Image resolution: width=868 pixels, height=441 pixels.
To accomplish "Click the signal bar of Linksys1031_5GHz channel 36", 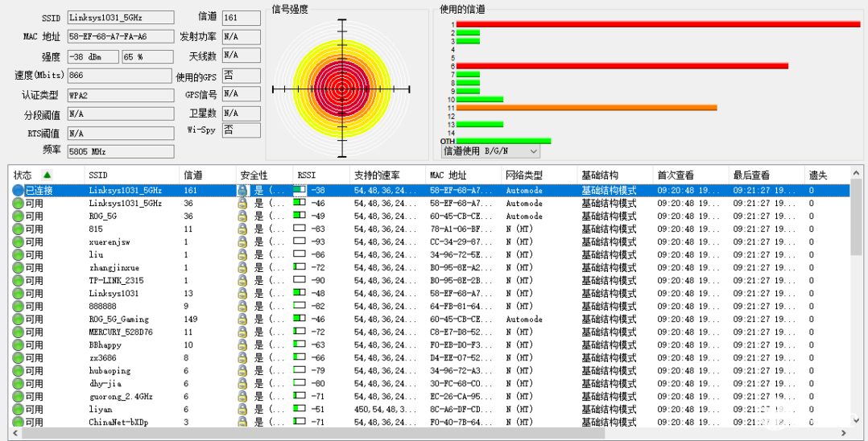I will tap(300, 202).
